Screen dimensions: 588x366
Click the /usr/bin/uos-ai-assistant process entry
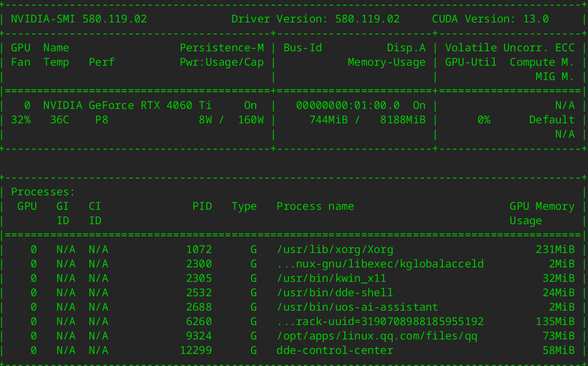(x=357, y=307)
